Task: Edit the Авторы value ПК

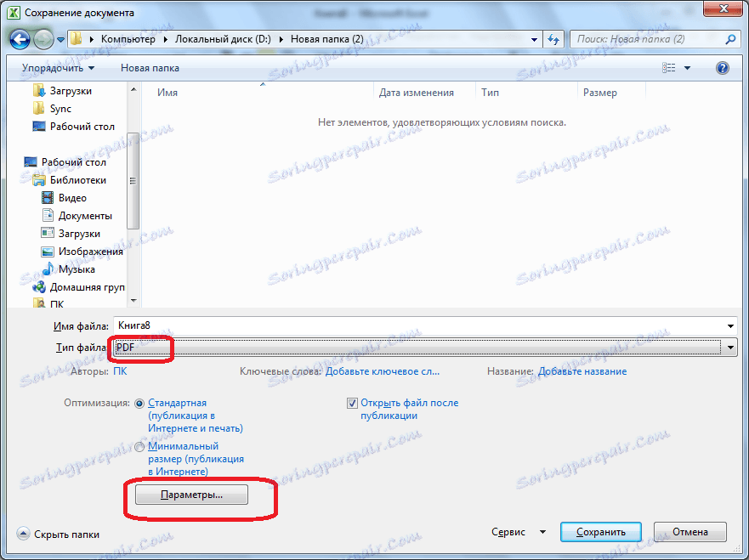Action: tap(120, 371)
